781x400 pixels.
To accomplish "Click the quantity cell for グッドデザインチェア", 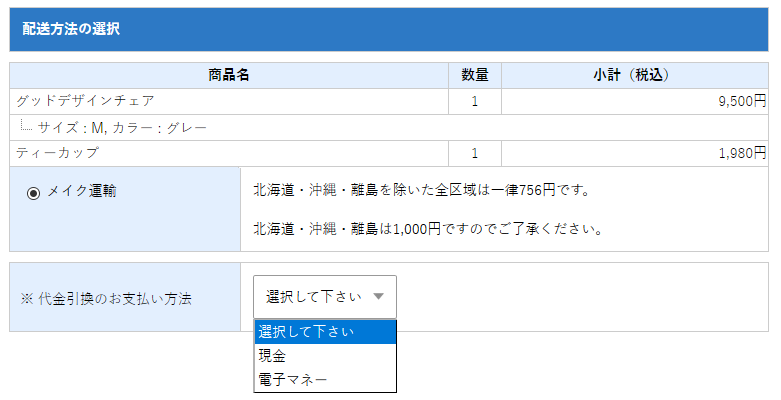I will [x=475, y=101].
